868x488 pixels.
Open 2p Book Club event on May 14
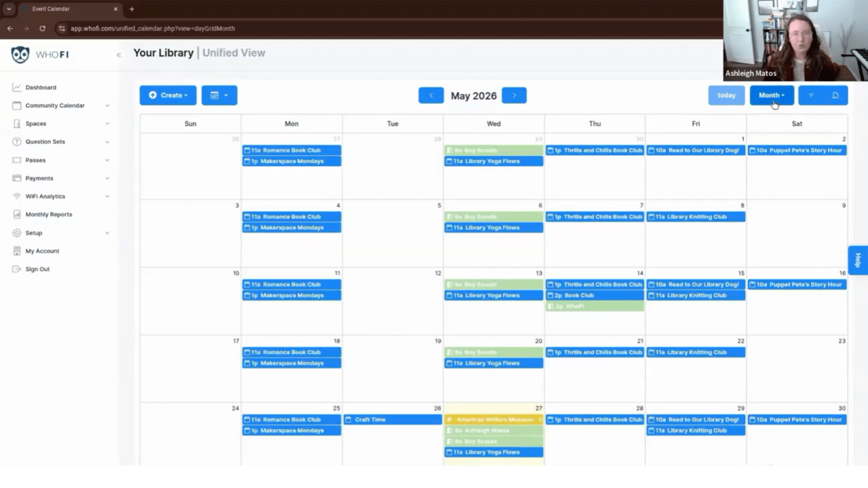coord(595,296)
